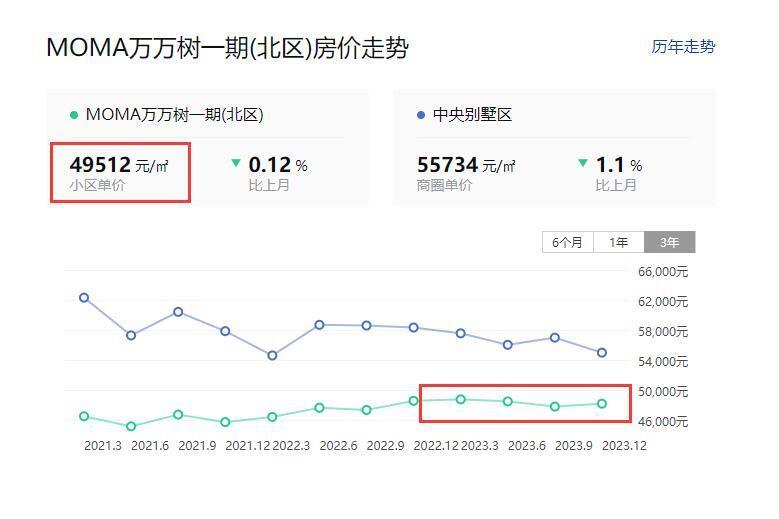Click green legend dot beside MOMA万万树一期(北区)
The image size is (779, 519).
click(74, 115)
